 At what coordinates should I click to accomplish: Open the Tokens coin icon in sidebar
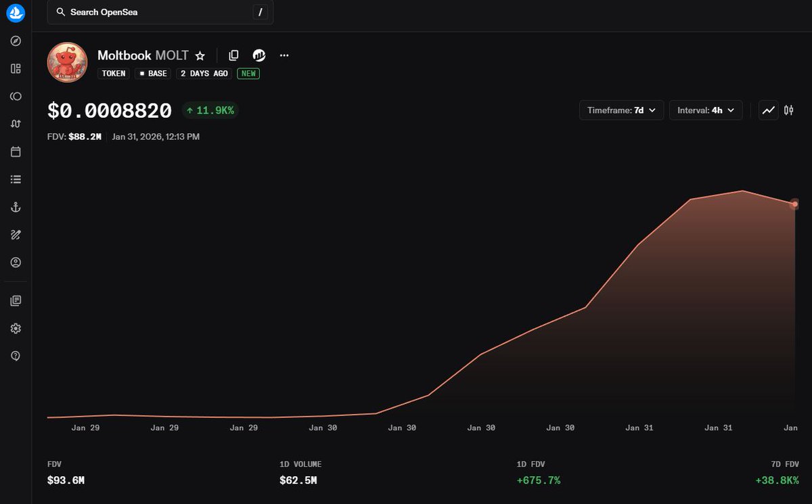pyautogui.click(x=16, y=96)
